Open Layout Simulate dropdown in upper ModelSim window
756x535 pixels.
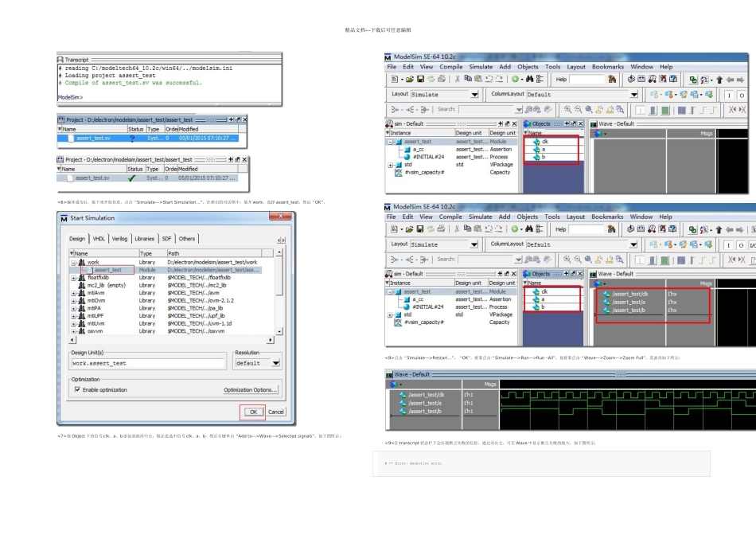474,95
